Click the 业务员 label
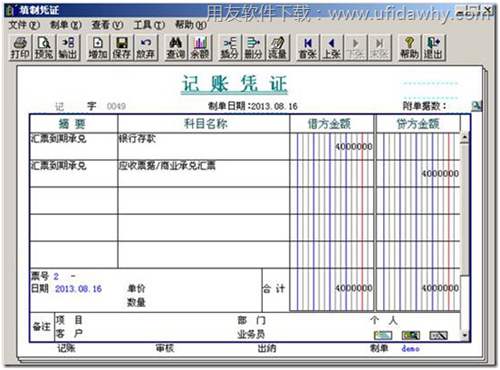 (x=251, y=334)
